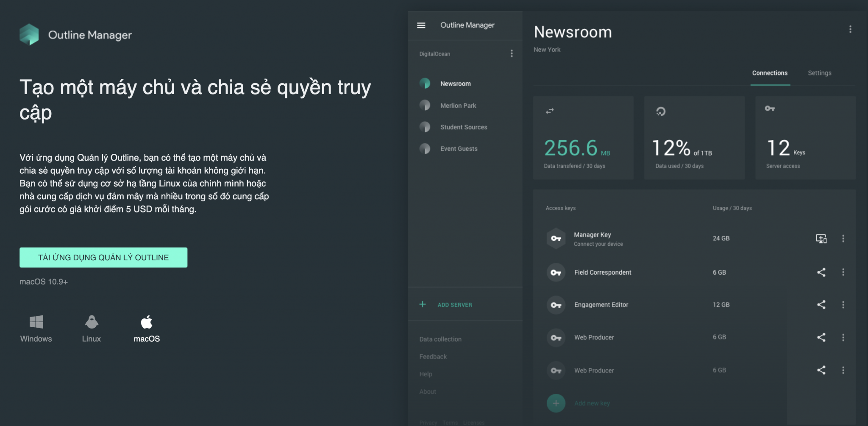Share the Engagement Editor key
This screenshot has height=426, width=868.
pyautogui.click(x=821, y=304)
